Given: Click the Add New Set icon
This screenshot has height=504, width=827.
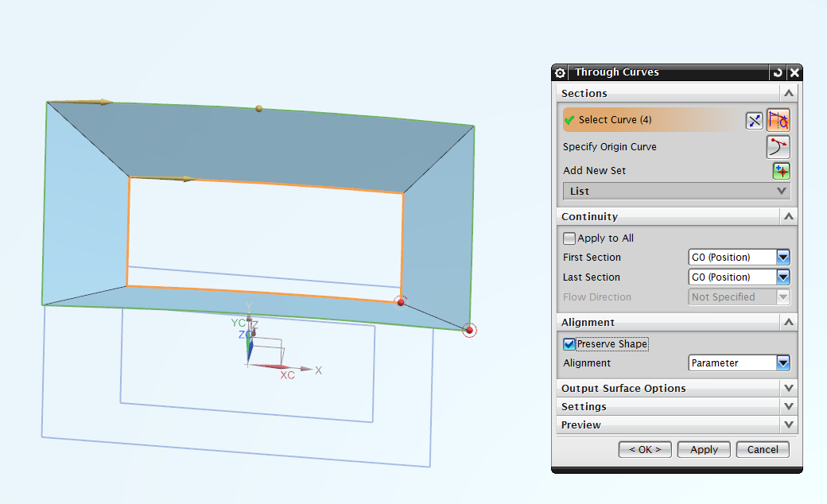Looking at the screenshot, I should [781, 171].
